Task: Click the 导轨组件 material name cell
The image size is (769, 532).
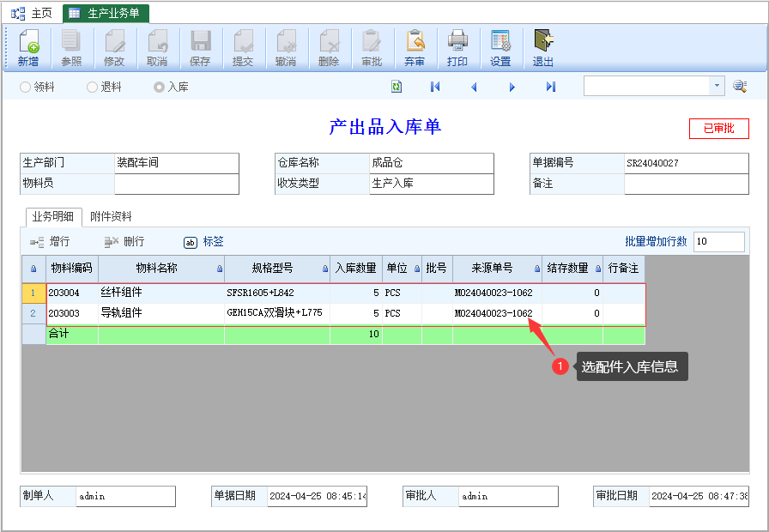Action: 161,313
